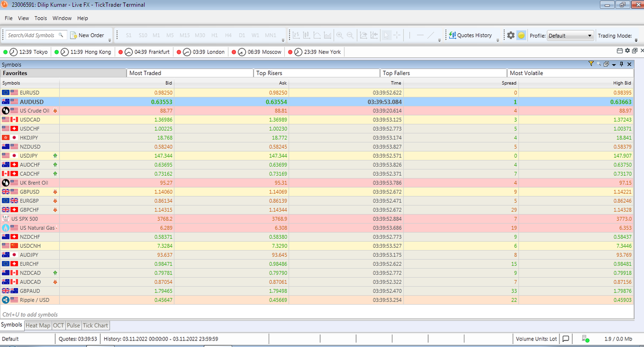Expand overflow arrow after Quotes History

pos(498,39)
